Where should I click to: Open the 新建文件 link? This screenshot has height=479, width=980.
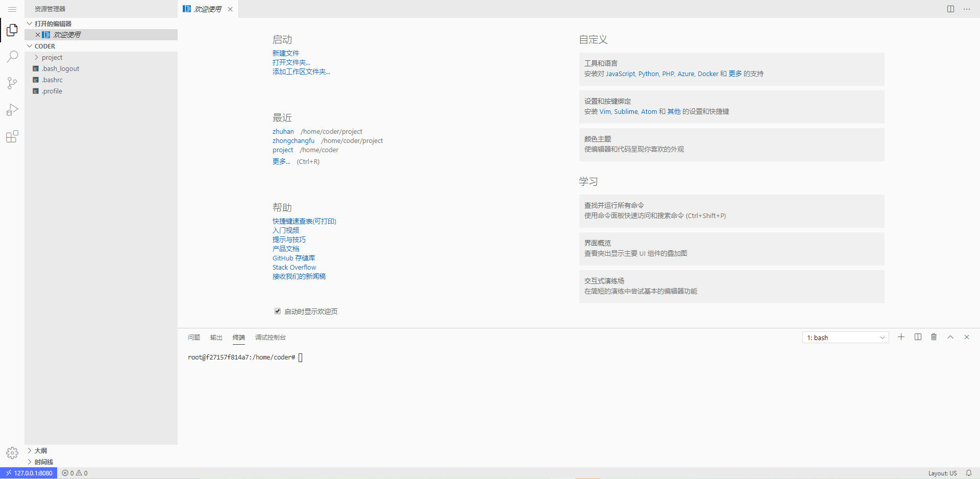click(x=286, y=53)
